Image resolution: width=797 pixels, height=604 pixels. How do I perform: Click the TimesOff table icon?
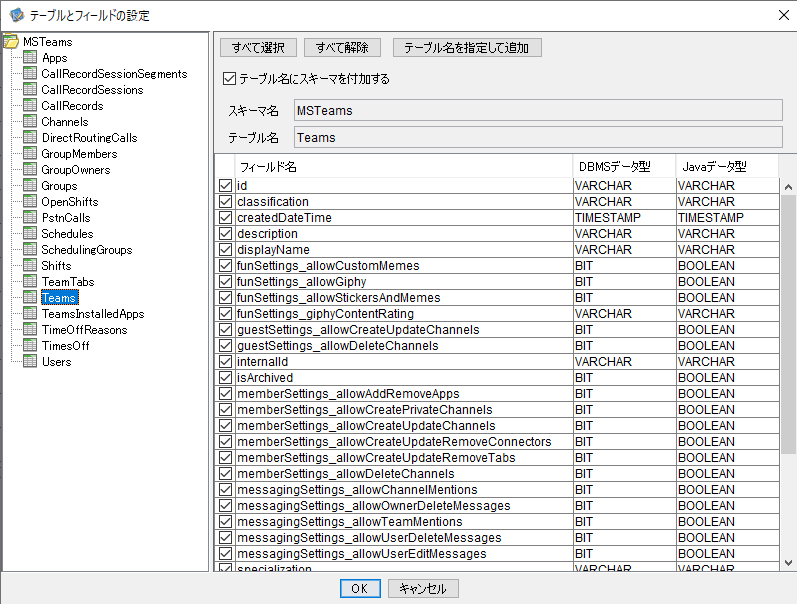tap(30, 345)
